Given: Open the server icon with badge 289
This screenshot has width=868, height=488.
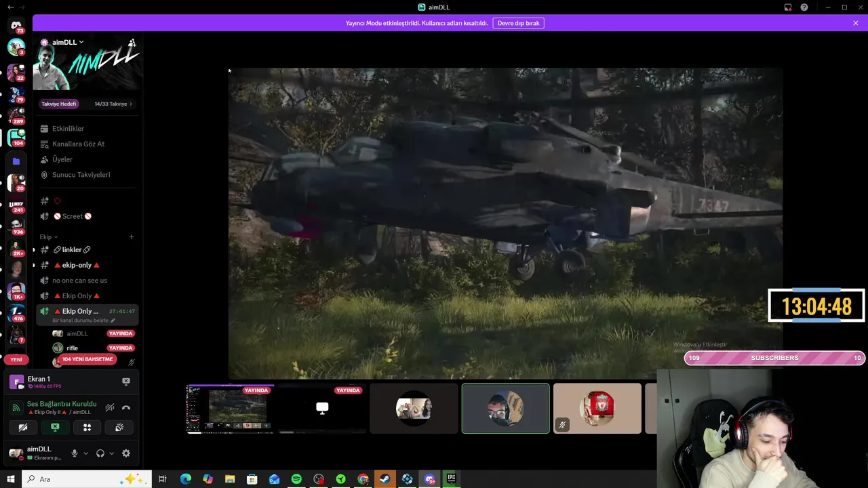Looking at the screenshot, I should tap(16, 115).
